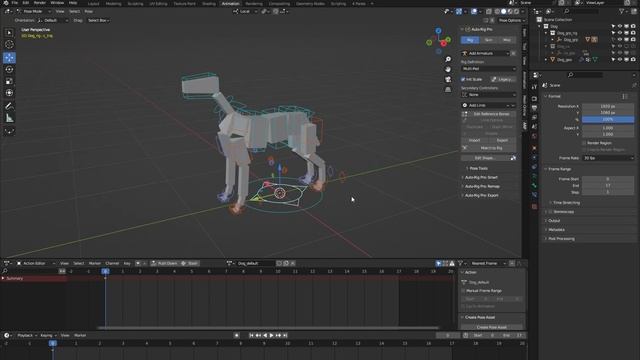This screenshot has width=640, height=360.
Task: Expand the Auto-Rig Pro: Export panel
Action: coord(482,196)
